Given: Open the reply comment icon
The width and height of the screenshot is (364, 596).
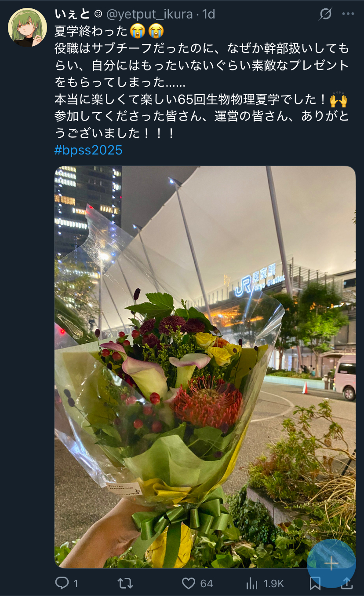Looking at the screenshot, I should (62, 584).
